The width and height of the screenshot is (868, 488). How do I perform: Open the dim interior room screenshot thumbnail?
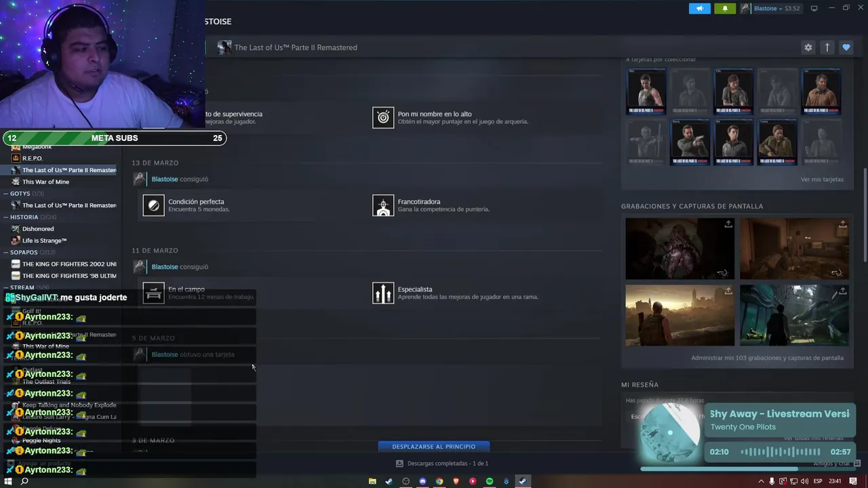[x=794, y=248]
